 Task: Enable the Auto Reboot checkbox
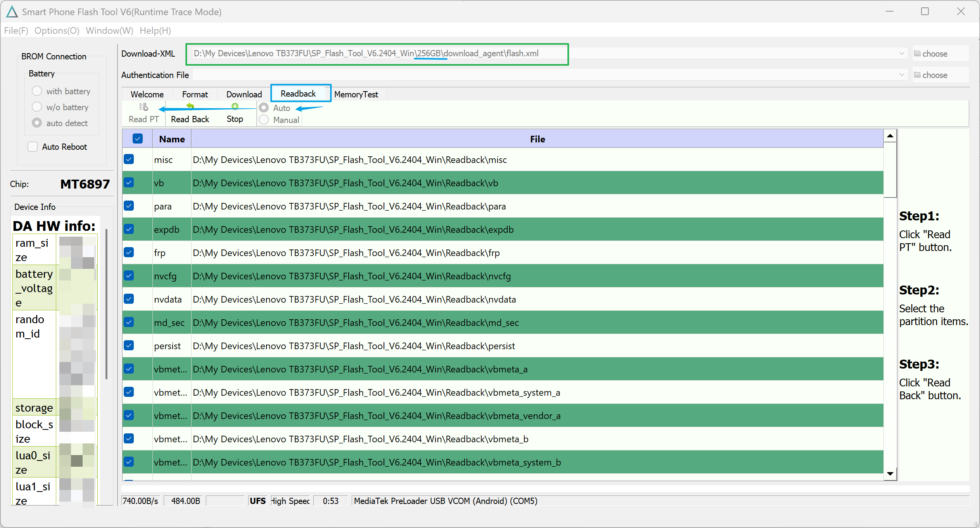click(33, 147)
